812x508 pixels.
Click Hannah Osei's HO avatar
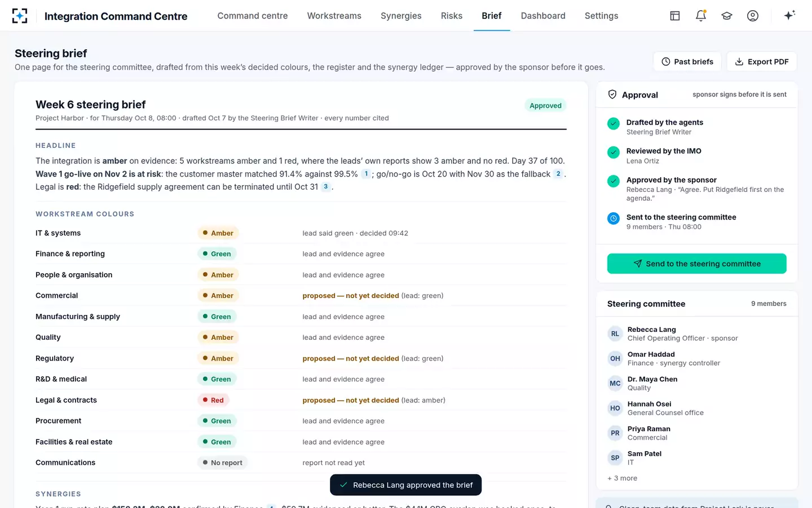coord(615,408)
